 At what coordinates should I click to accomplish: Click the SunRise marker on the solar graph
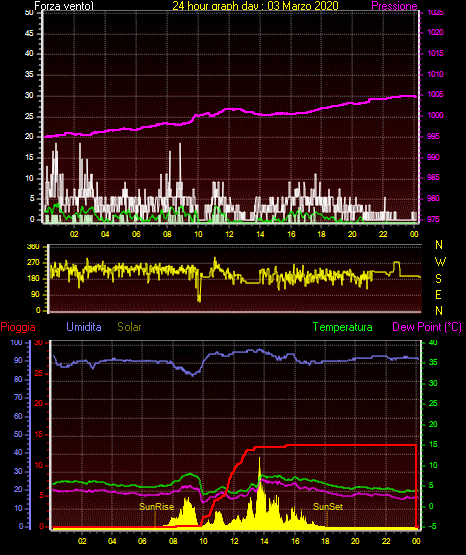(156, 507)
